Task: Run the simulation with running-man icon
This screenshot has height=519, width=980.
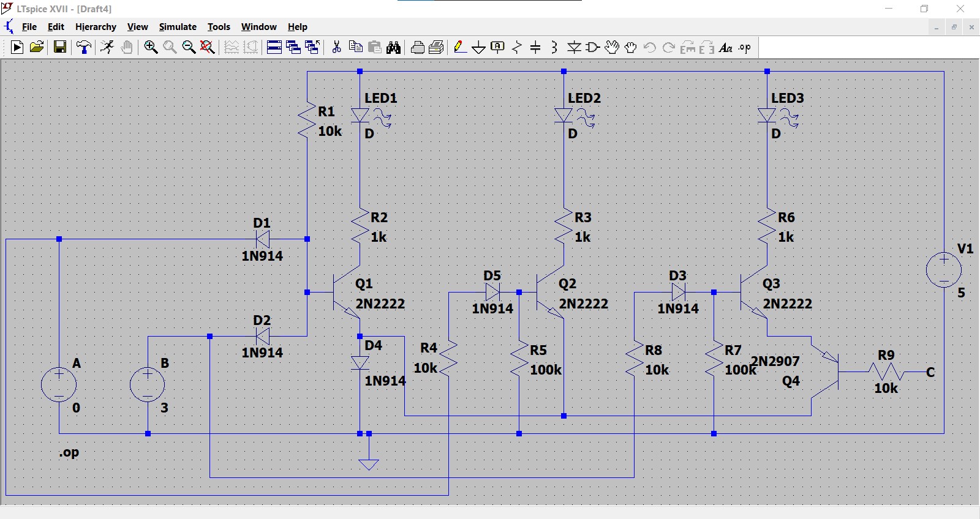Action: click(x=107, y=47)
